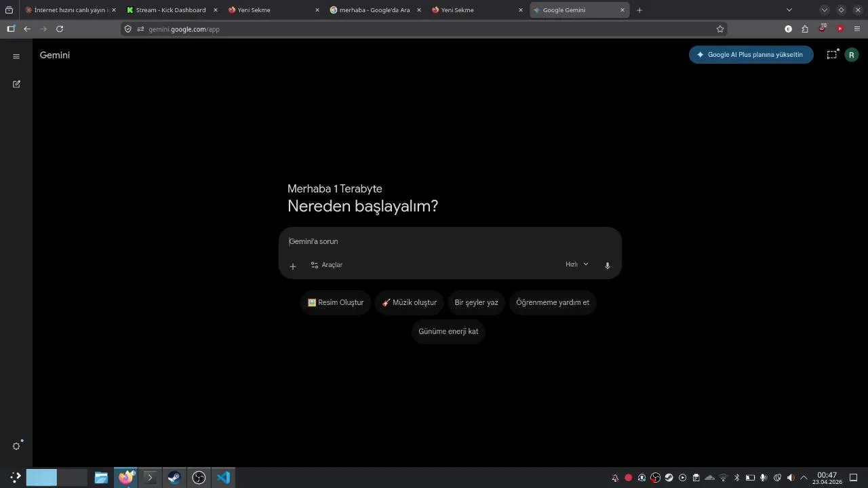Image resolution: width=868 pixels, height=488 pixels.
Task: Click the red recording indicator in tray
Action: [629, 478]
